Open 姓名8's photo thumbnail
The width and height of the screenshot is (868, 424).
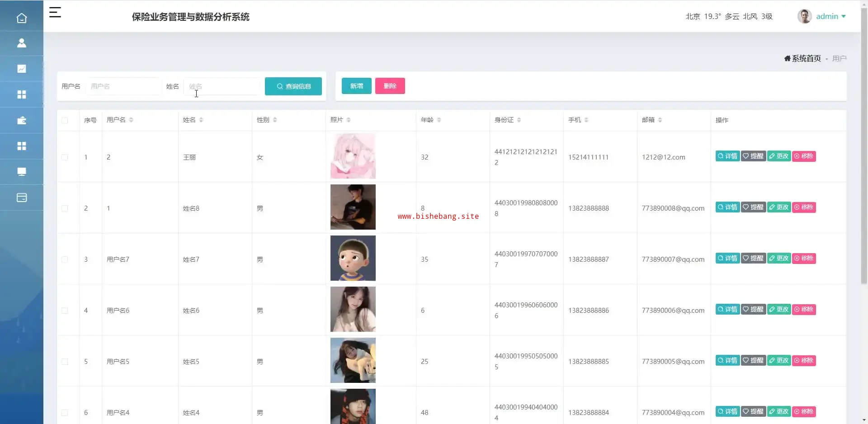(x=353, y=207)
